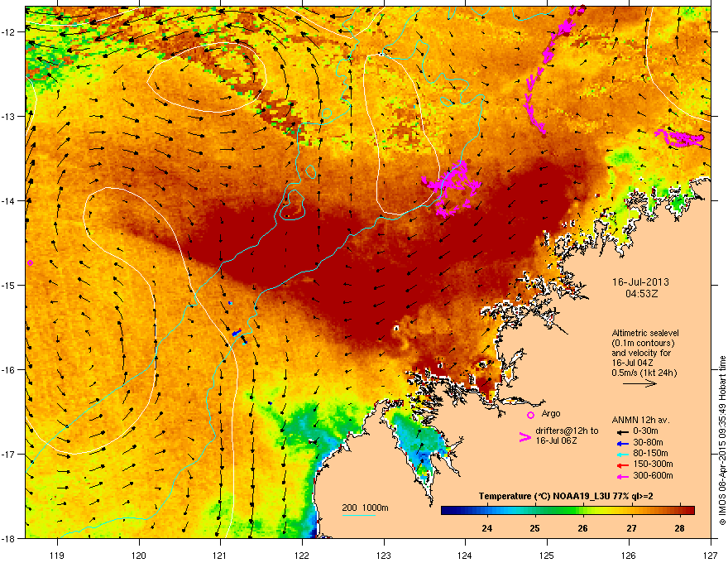Click the '80-150m' depth label
The width and height of the screenshot is (728, 563).
[x=650, y=454]
